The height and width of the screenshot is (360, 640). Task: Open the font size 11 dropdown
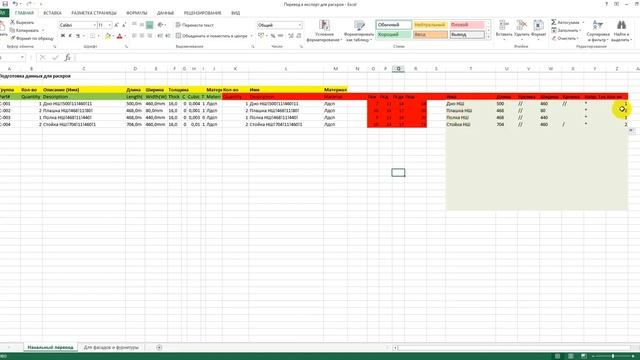pyautogui.click(x=109, y=25)
